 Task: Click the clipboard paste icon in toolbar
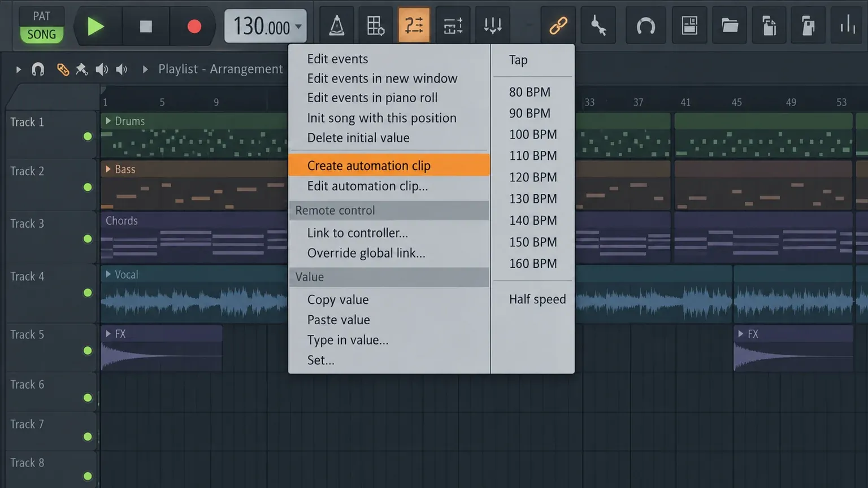[808, 25]
